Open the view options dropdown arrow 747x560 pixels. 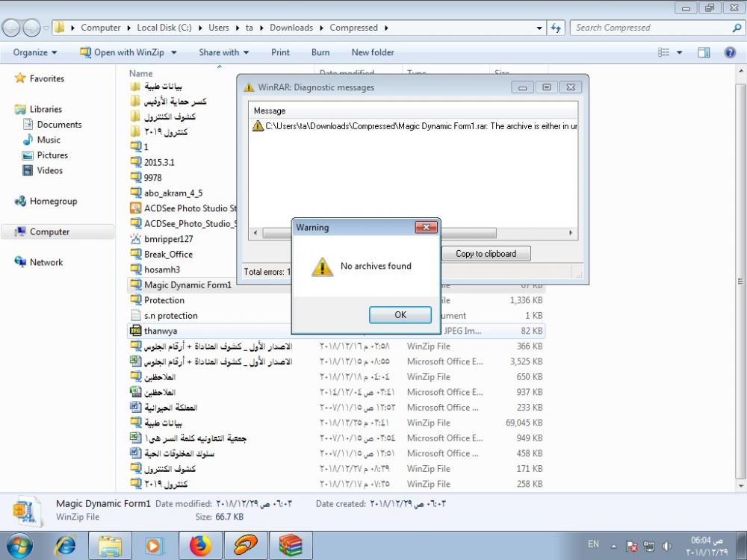click(679, 52)
